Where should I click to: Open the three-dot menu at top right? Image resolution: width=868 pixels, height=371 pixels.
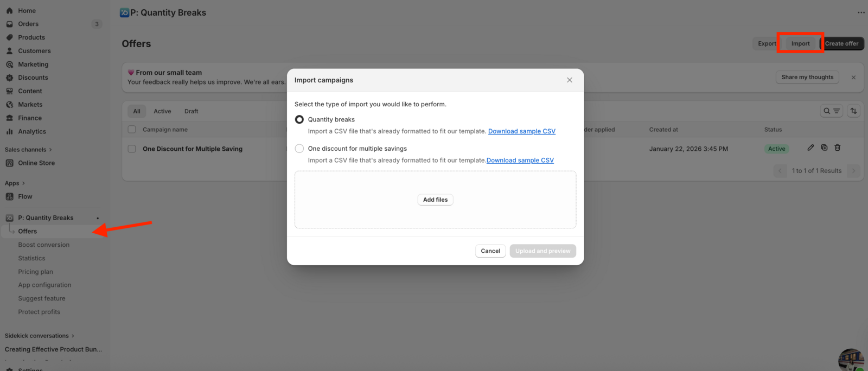pos(861,12)
